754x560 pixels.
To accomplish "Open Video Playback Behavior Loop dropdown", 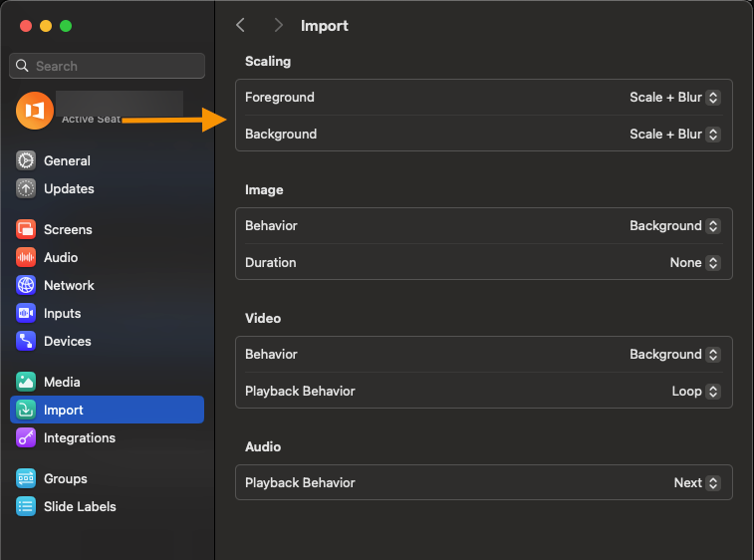I will 696,392.
